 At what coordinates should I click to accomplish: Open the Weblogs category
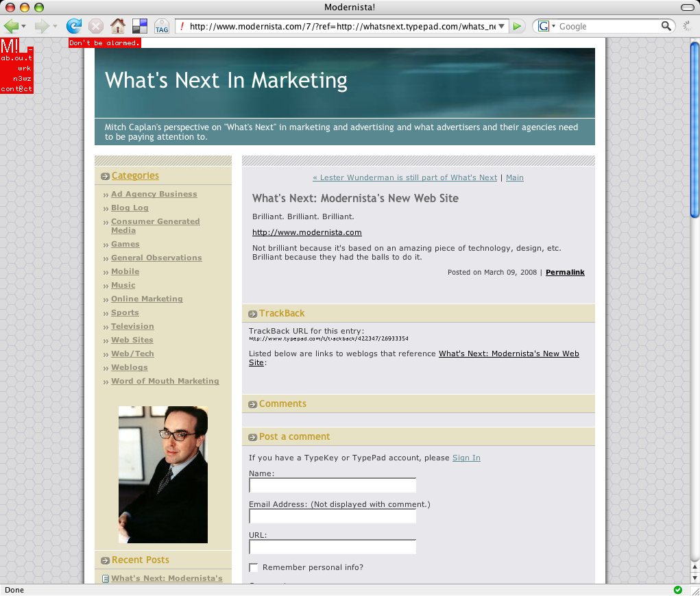pos(130,368)
